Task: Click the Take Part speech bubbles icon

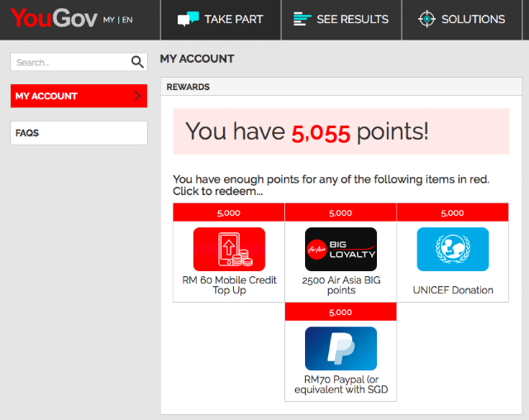Action: coord(188,19)
